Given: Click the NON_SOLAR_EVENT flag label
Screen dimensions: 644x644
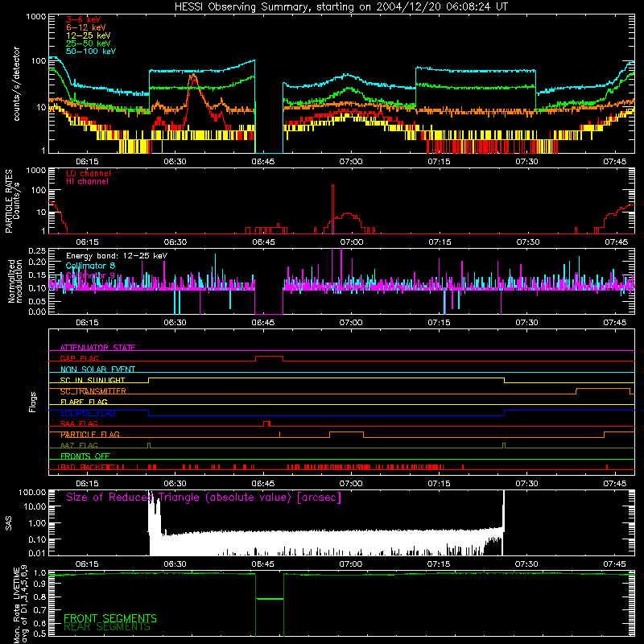Looking at the screenshot, I should [x=97, y=369].
